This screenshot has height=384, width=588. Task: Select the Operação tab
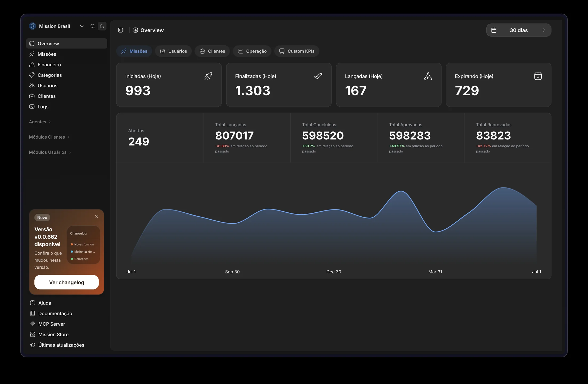[x=252, y=51]
